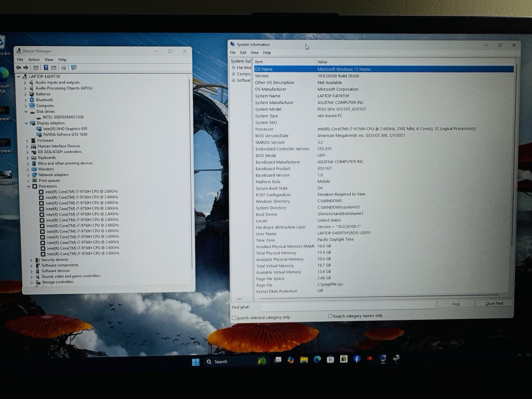Open Microsoft Store from the taskbar
The image size is (532, 399).
[331, 359]
